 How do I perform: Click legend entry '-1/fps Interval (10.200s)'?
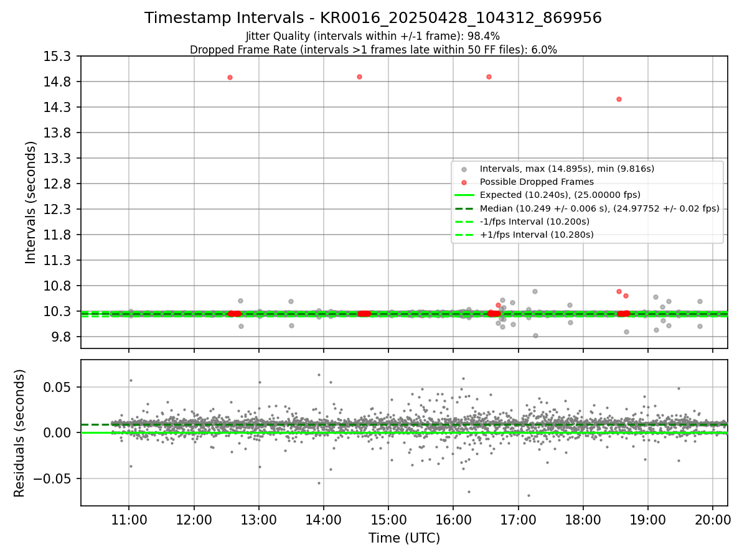(x=535, y=222)
